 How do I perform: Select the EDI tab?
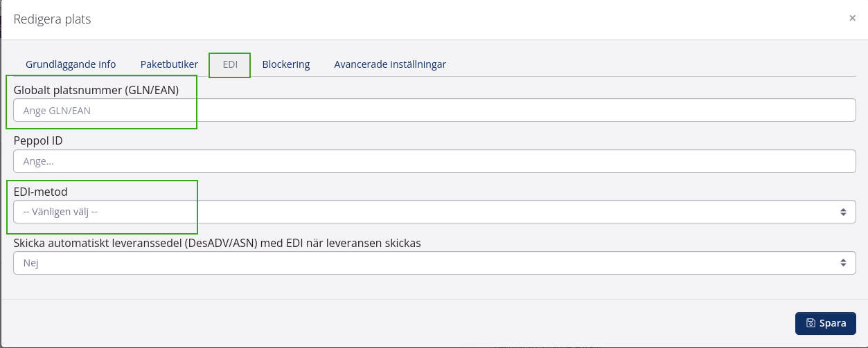(x=230, y=64)
